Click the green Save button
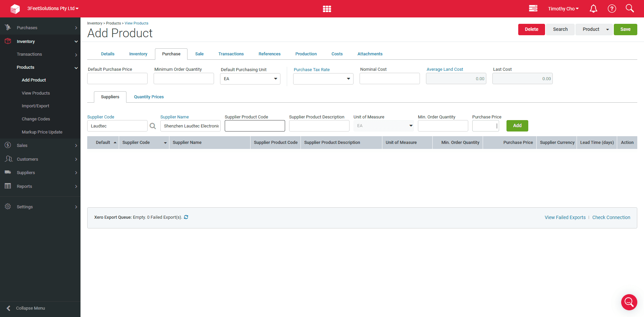 (625, 29)
